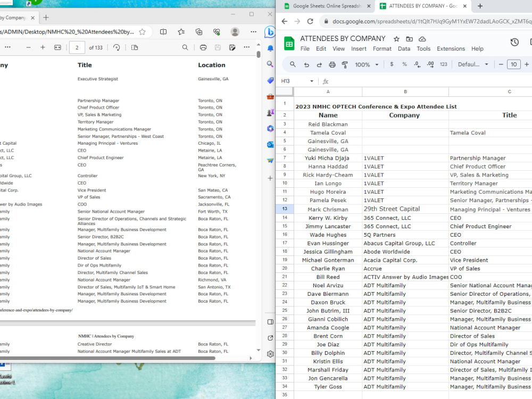
Task: Click Save as icon in PDF toolbar
Action: [x=232, y=47]
